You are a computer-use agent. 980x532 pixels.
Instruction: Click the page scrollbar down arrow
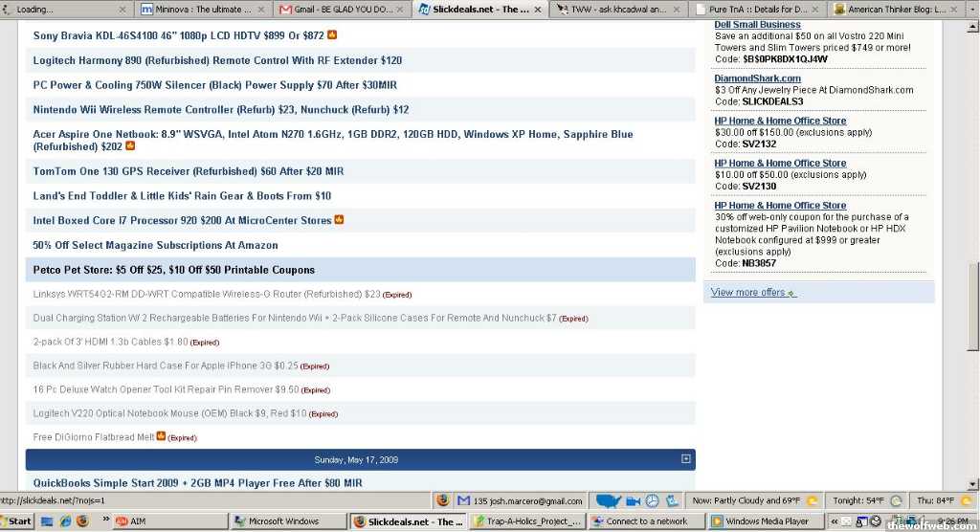tap(973, 484)
